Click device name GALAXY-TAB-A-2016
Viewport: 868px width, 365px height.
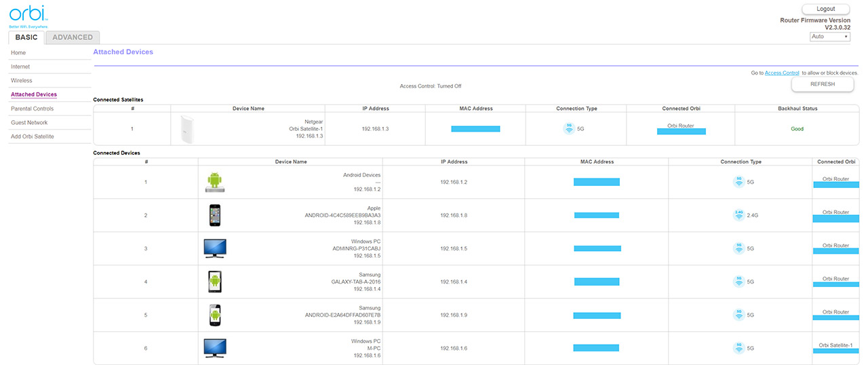coord(356,282)
